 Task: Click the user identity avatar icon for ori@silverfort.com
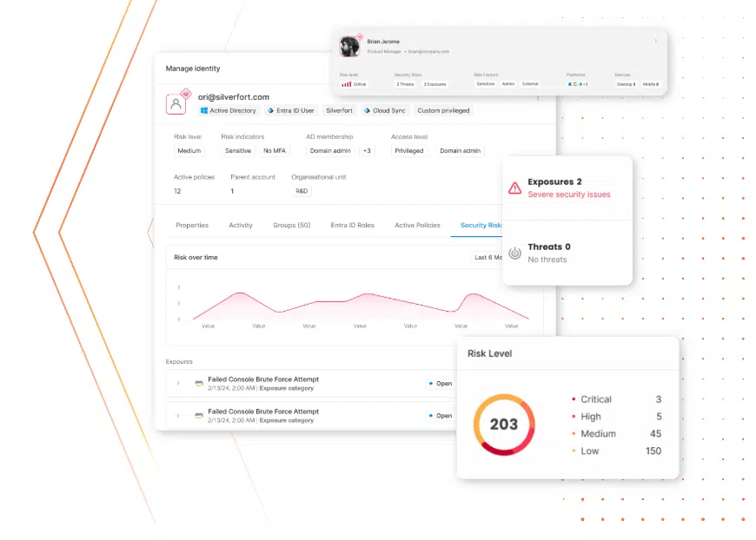[x=176, y=104]
